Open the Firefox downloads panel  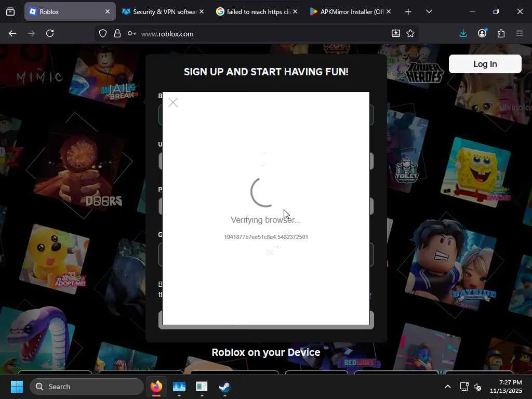pos(463,33)
